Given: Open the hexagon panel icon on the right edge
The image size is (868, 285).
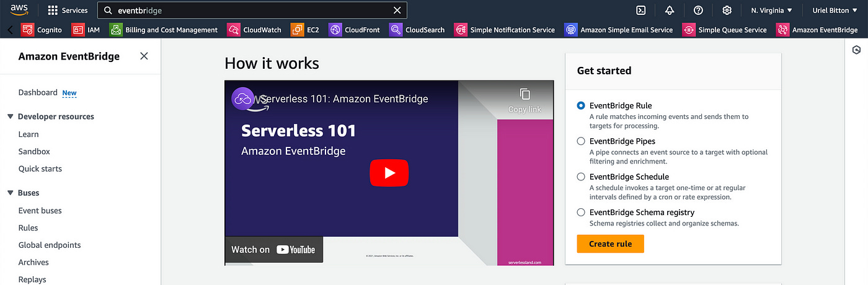Looking at the screenshot, I should point(856,50).
